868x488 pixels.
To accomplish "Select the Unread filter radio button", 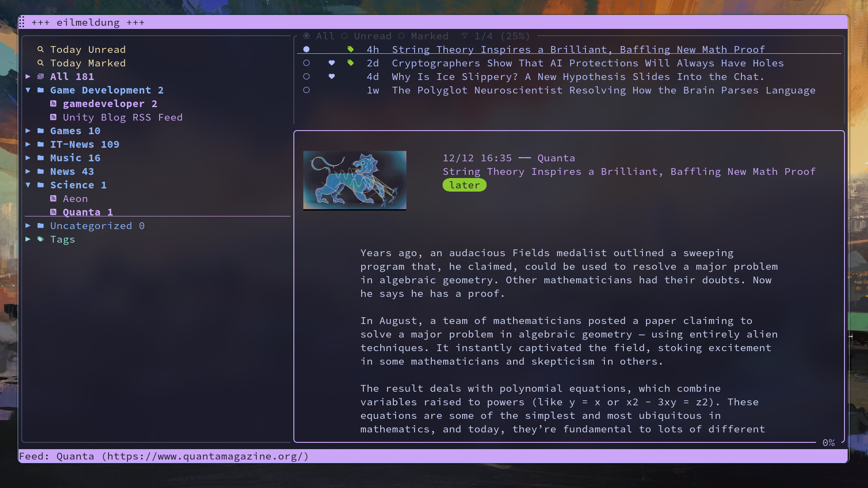I will point(344,36).
